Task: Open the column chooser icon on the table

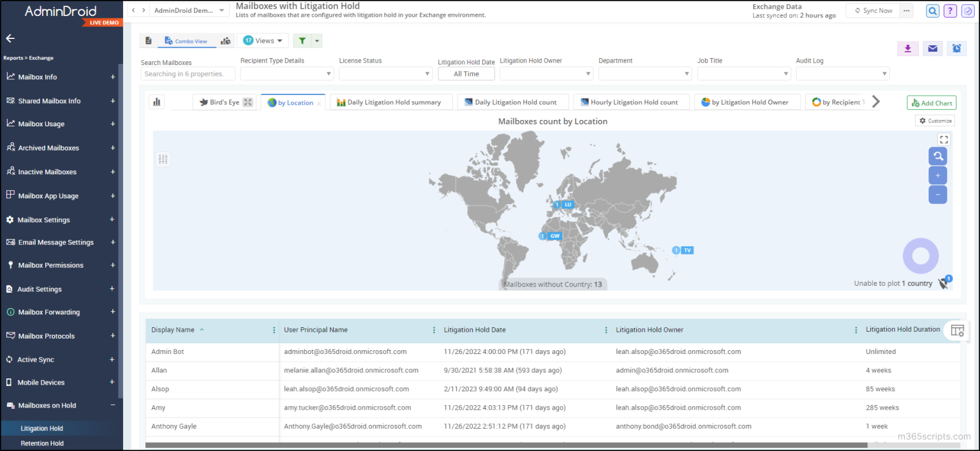Action: click(957, 330)
